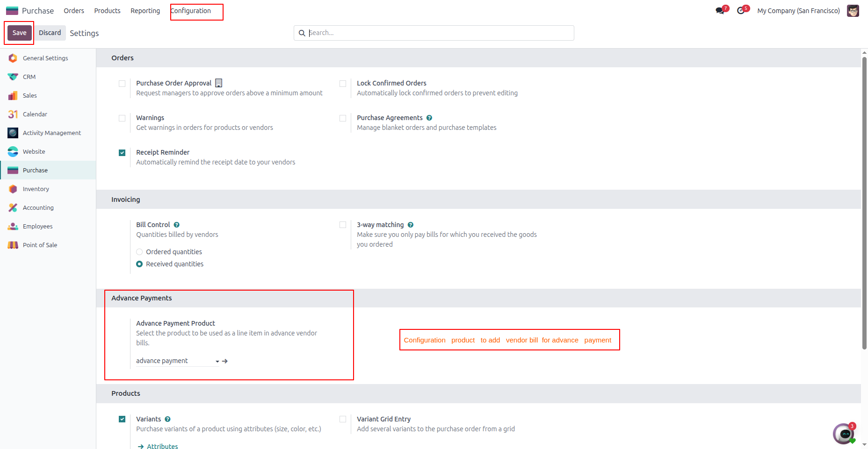
Task: Select the Ordered quantities radio button
Action: [x=139, y=252]
